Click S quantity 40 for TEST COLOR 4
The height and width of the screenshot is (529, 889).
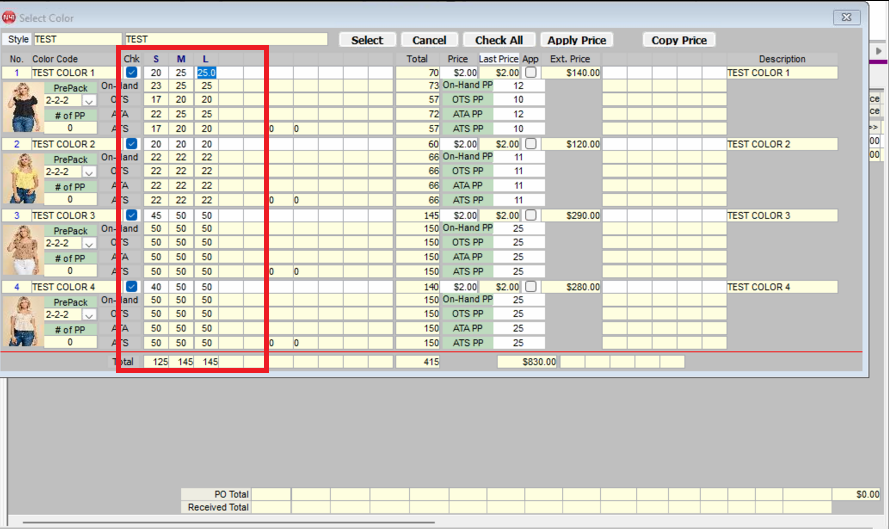click(156, 287)
